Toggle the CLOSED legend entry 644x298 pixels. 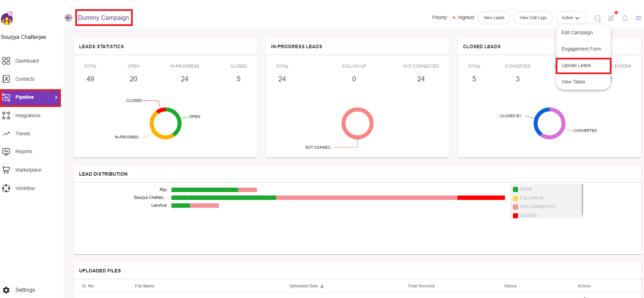[x=528, y=216]
